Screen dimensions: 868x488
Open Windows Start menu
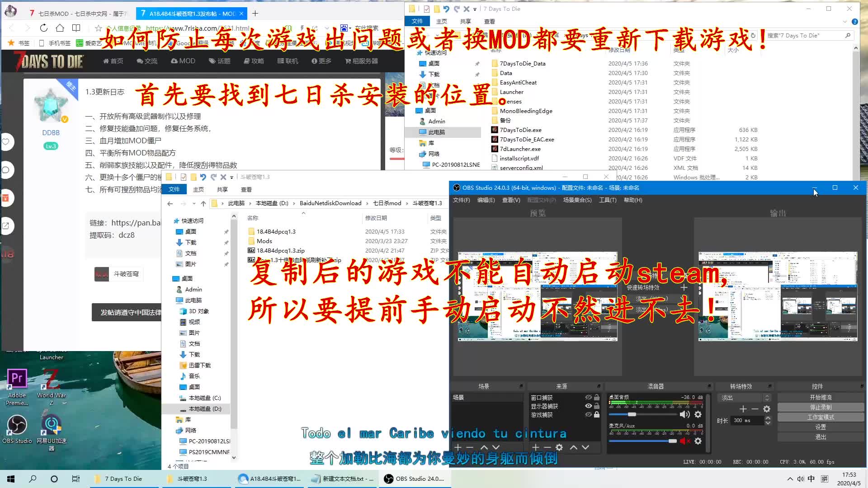pyautogui.click(x=11, y=479)
